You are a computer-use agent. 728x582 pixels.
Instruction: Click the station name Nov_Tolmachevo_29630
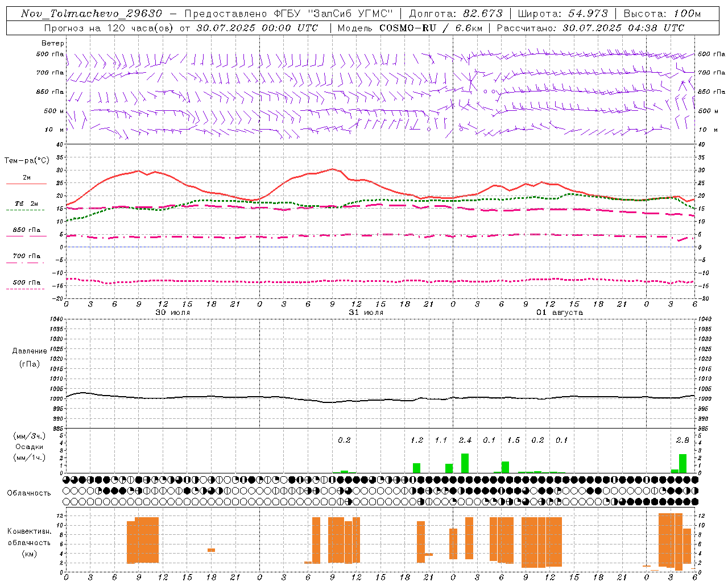[x=92, y=14]
